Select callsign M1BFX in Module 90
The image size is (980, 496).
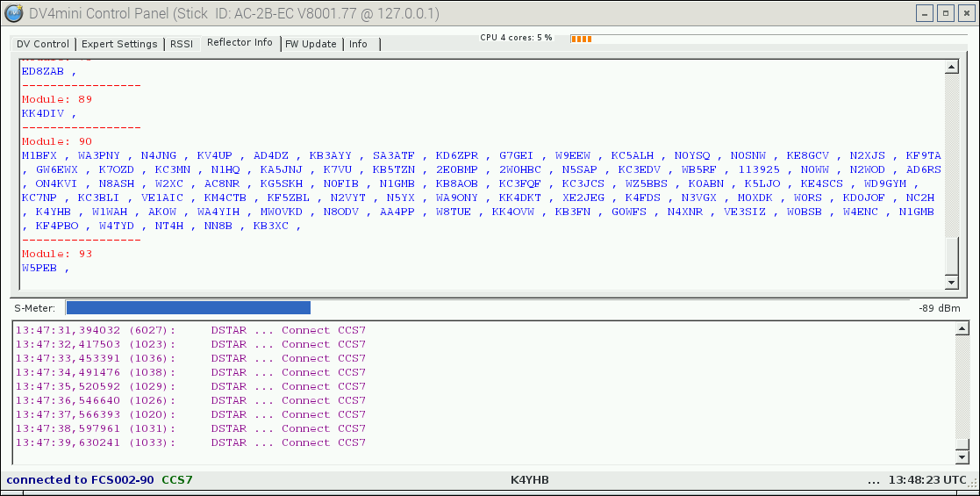coord(39,155)
